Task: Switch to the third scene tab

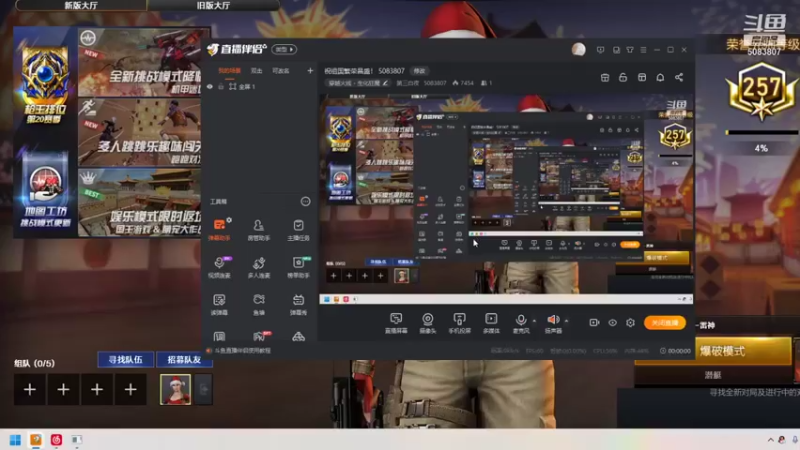Action: [x=281, y=71]
